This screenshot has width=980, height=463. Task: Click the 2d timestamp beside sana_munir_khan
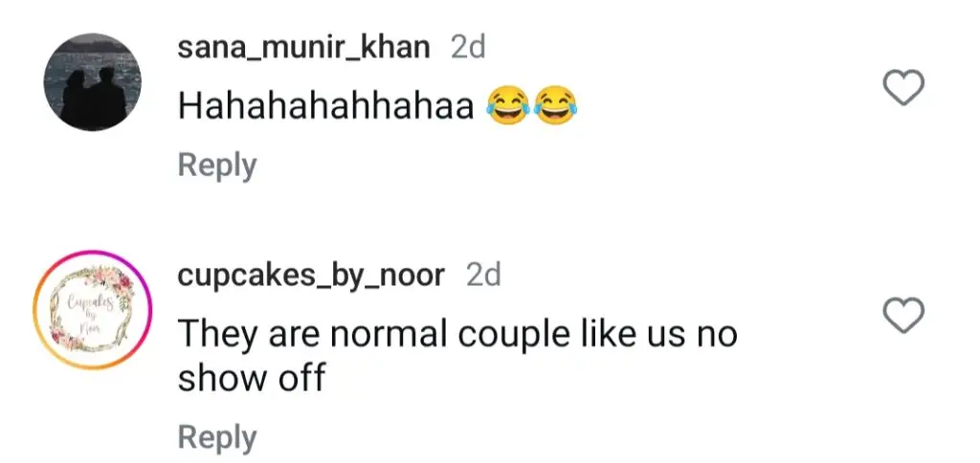(468, 48)
